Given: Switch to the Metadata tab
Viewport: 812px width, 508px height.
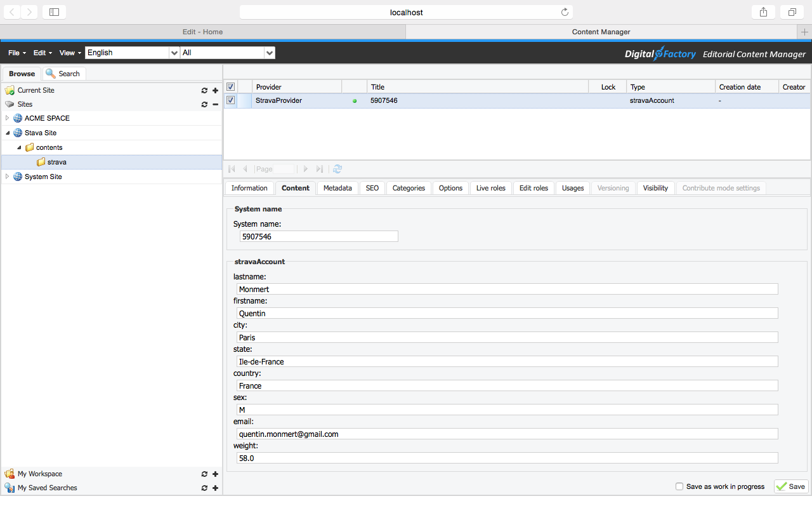Looking at the screenshot, I should pyautogui.click(x=337, y=188).
